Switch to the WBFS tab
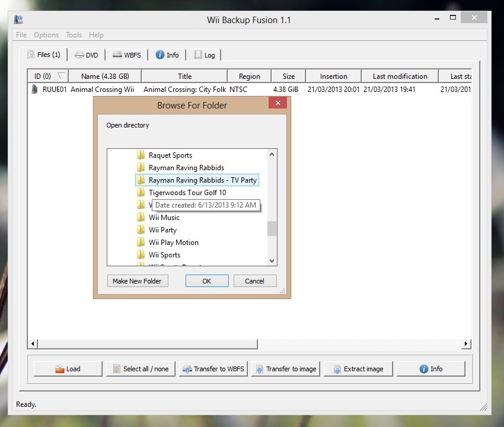504x427 pixels. tap(127, 55)
